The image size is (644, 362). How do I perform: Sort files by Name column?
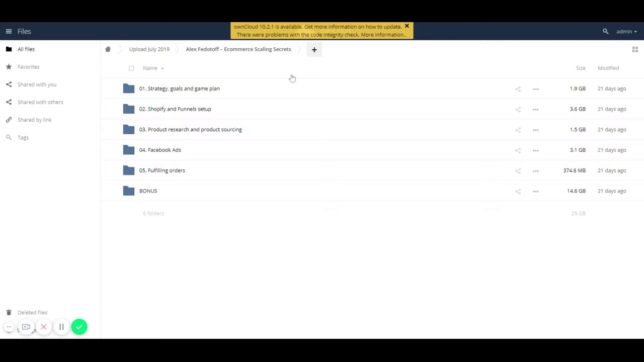coord(150,68)
